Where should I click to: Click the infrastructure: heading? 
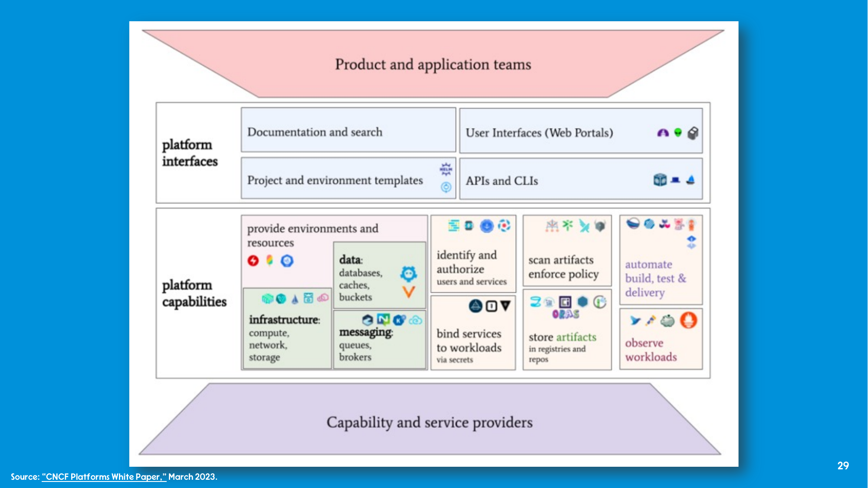point(284,320)
